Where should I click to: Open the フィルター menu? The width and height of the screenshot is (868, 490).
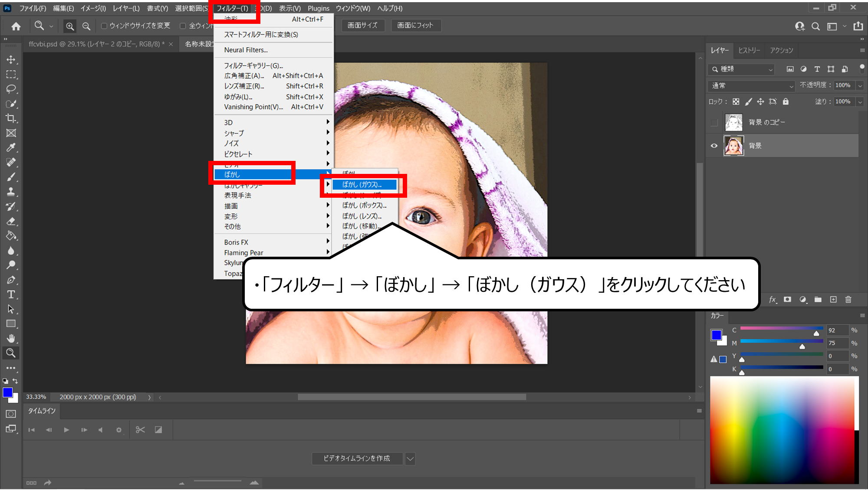[x=233, y=8]
